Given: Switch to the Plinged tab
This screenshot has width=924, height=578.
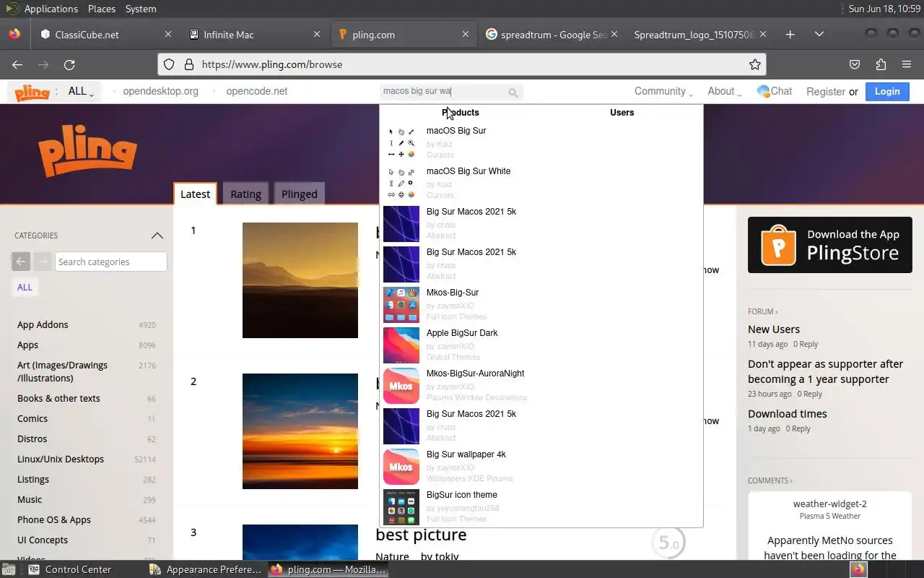Looking at the screenshot, I should click(x=300, y=194).
